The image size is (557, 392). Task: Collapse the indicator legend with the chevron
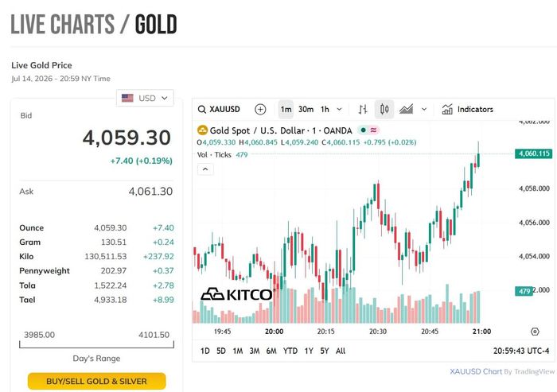click(205, 169)
